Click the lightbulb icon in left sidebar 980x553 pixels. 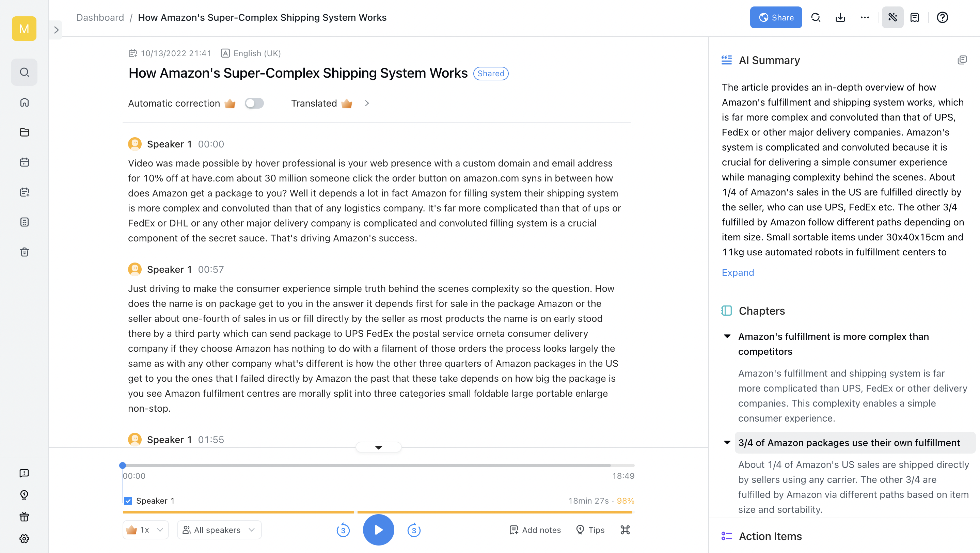[24, 495]
